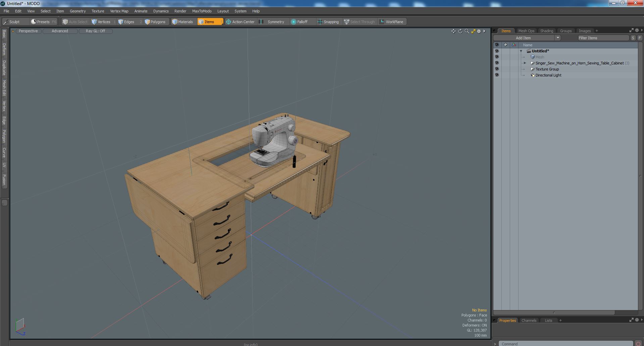Open the Vertex Map menu
The width and height of the screenshot is (644, 346).
[x=119, y=11]
